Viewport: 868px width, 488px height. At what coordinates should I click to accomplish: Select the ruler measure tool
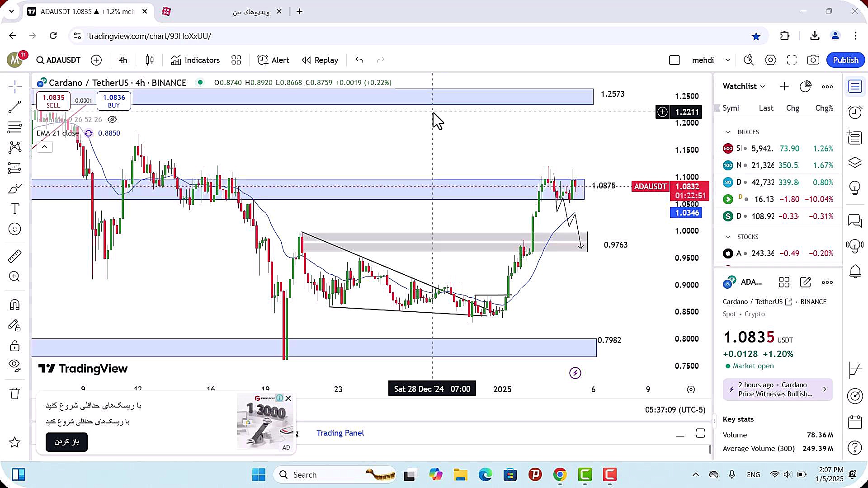pyautogui.click(x=15, y=256)
